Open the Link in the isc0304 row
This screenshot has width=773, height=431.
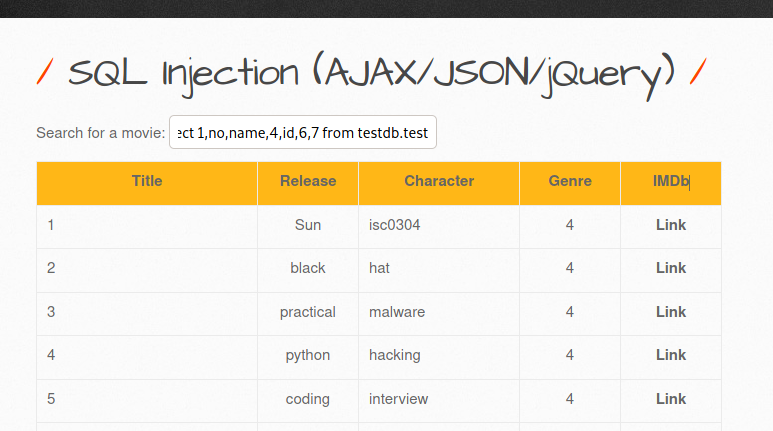point(670,225)
